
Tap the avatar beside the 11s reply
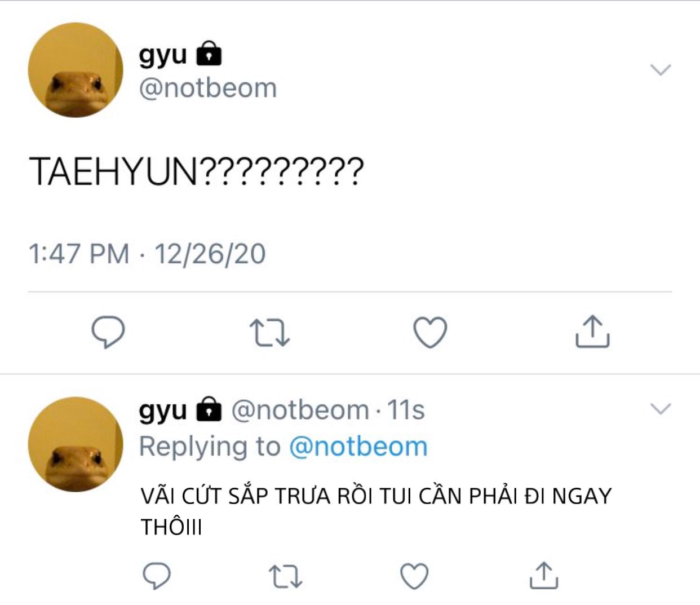click(76, 444)
